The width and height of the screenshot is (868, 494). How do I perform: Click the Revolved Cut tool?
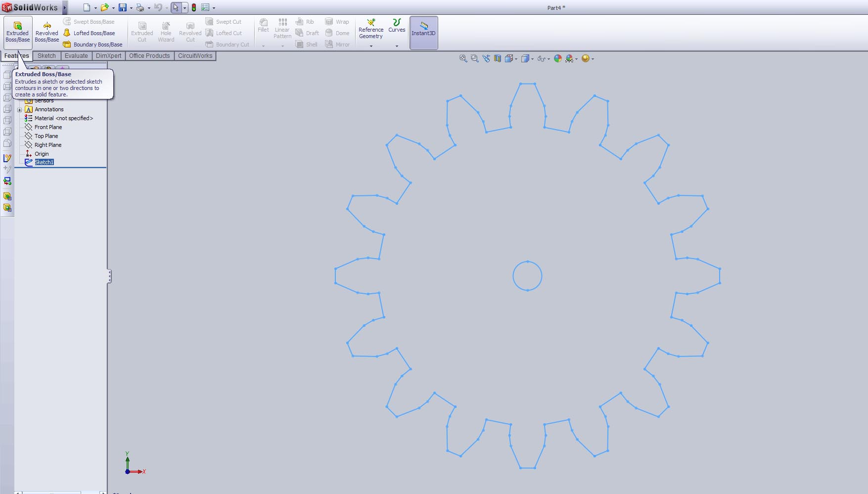click(x=190, y=32)
